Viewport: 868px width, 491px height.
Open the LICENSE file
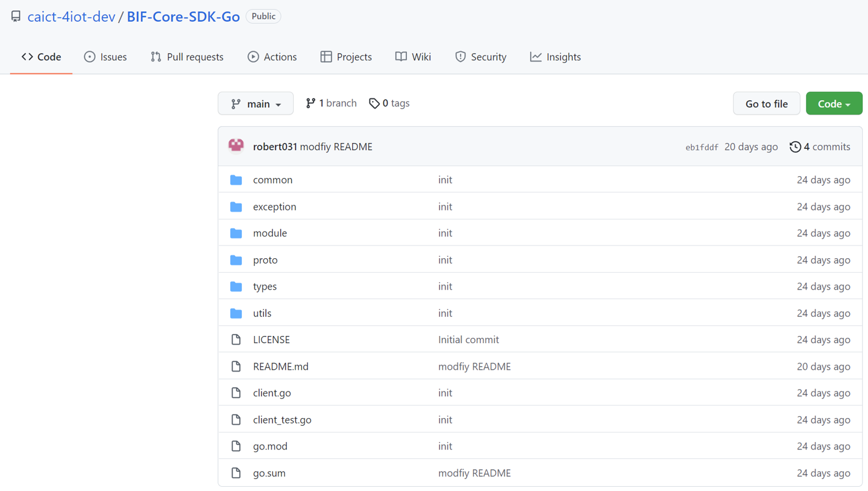click(271, 340)
